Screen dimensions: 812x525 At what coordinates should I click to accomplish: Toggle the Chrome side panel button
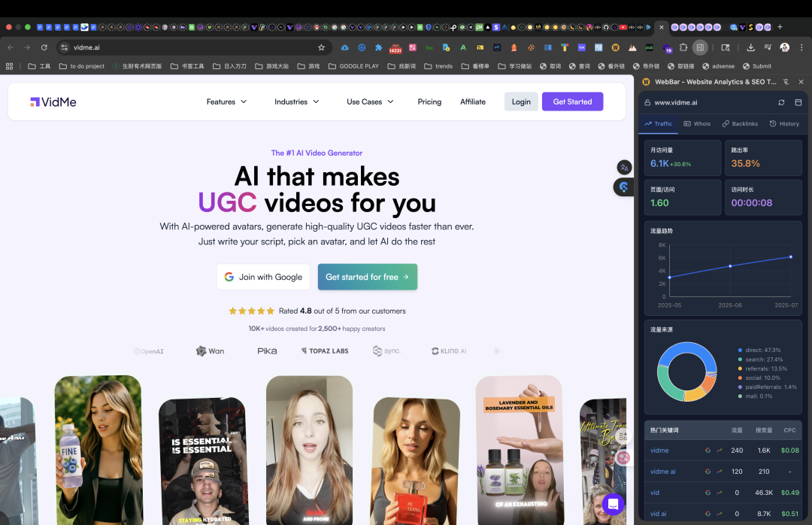click(x=700, y=47)
